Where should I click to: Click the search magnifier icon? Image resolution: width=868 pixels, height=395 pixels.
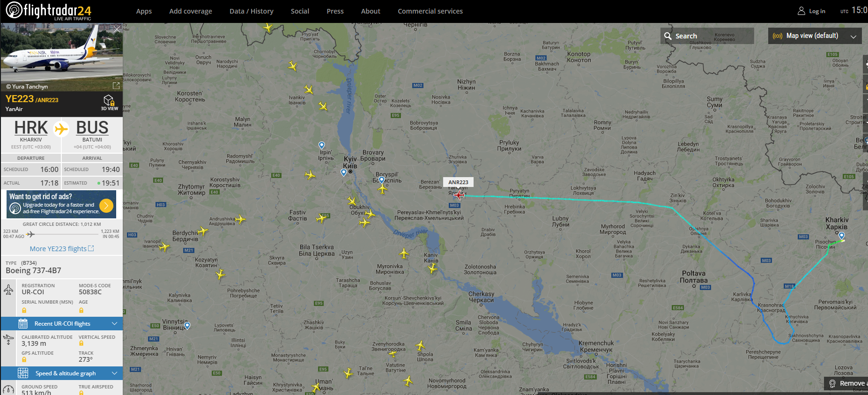[x=668, y=36]
